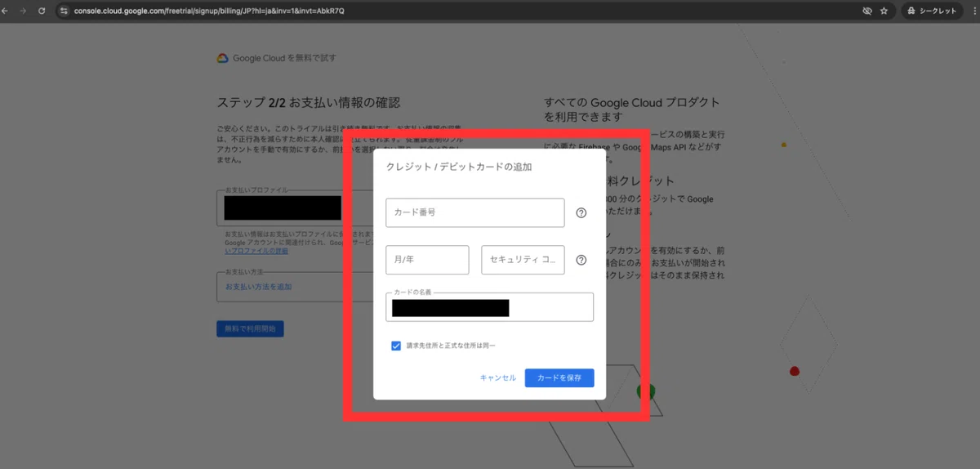Viewport: 980px width, 469px height.
Task: Click the カードの名義 name field
Action: 490,307
